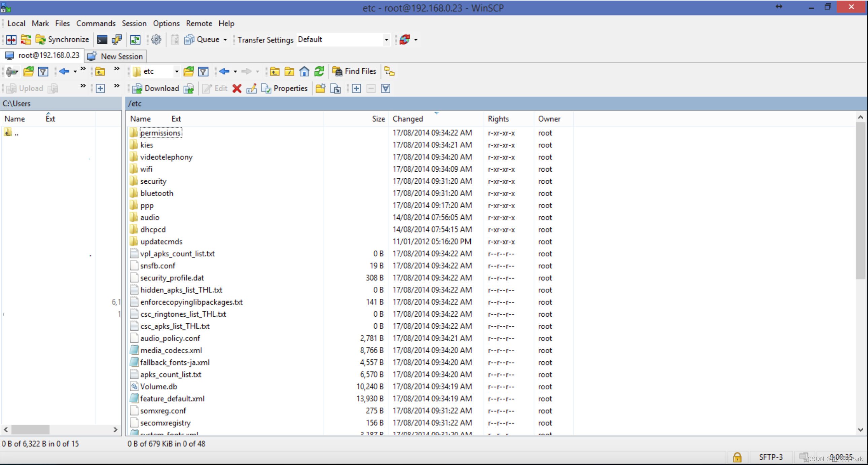This screenshot has height=465, width=868.
Task: Click the Preferences gear icon
Action: 156,40
